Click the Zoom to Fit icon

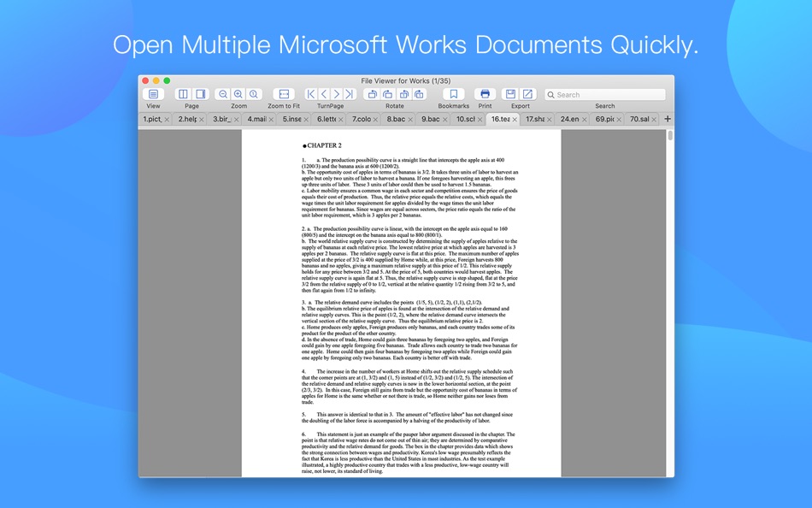(x=284, y=94)
